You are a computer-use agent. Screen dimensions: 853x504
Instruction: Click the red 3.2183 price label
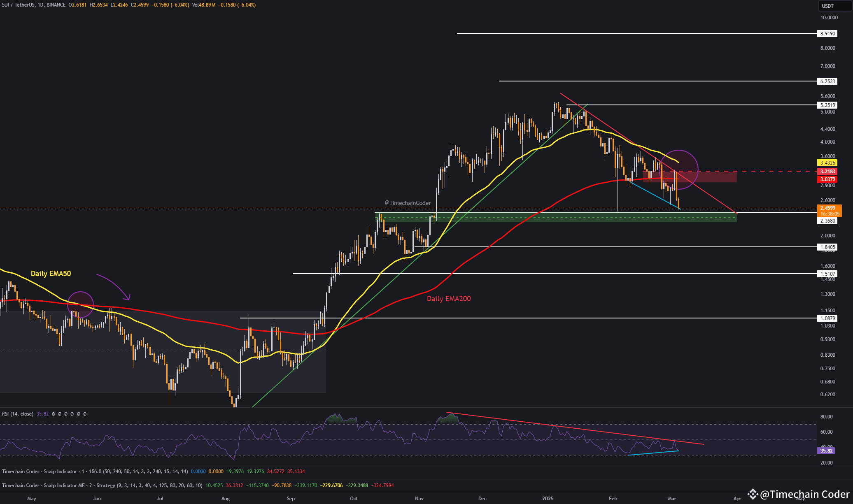coord(827,172)
